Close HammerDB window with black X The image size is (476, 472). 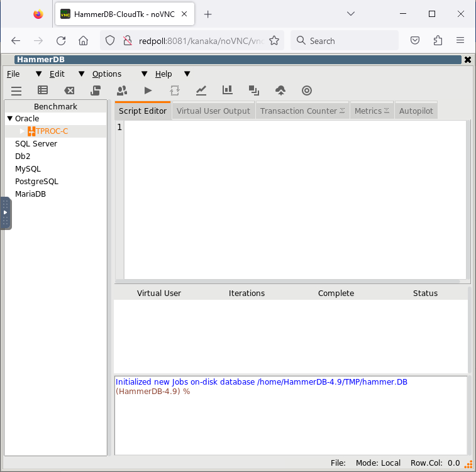[x=468, y=60]
